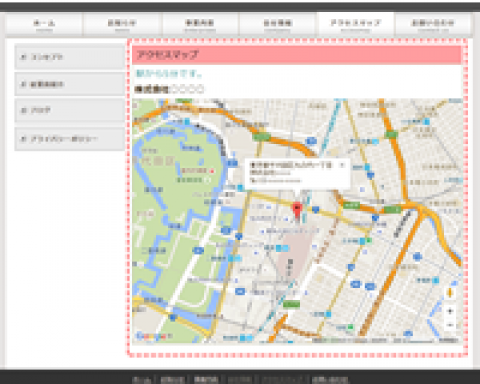Click the teal 駅から text under heading

(169, 73)
